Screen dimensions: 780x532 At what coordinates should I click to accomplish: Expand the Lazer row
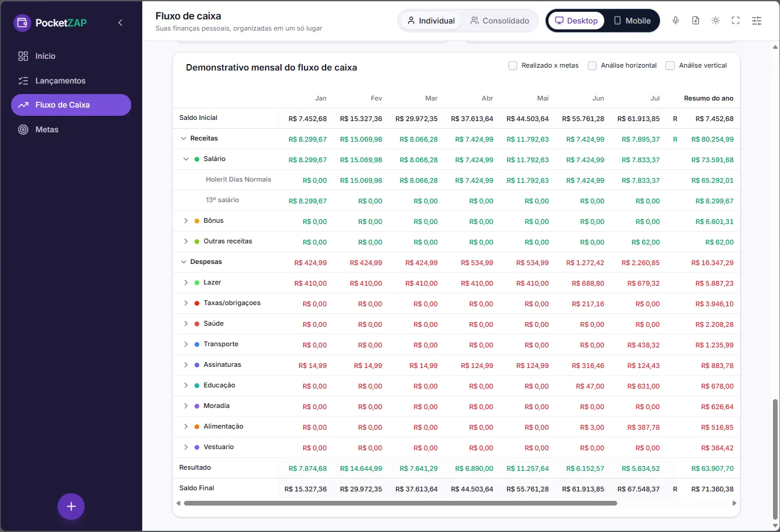coord(186,283)
